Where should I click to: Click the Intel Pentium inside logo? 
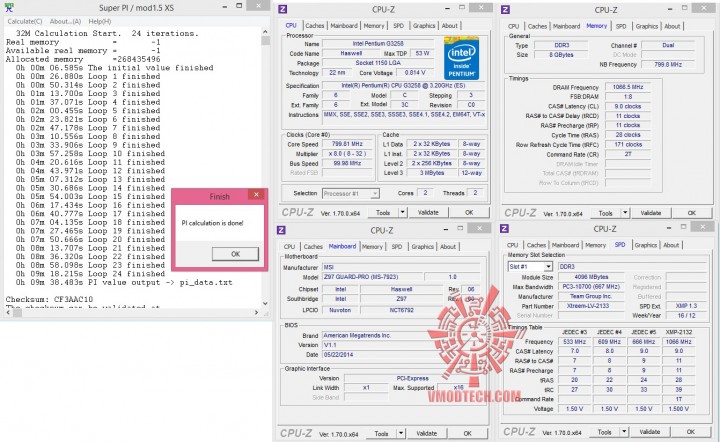click(461, 59)
